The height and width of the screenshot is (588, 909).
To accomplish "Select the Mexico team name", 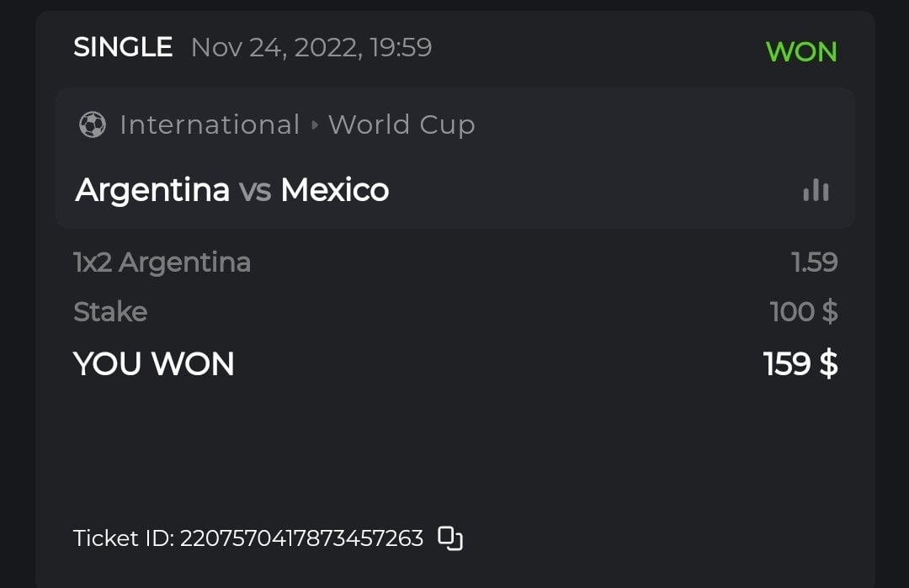I will point(334,190).
